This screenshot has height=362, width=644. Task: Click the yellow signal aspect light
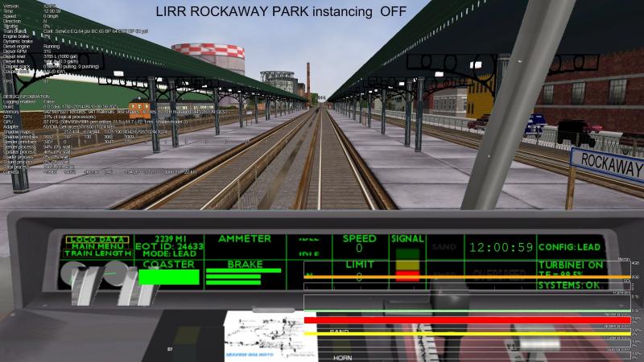407,265
